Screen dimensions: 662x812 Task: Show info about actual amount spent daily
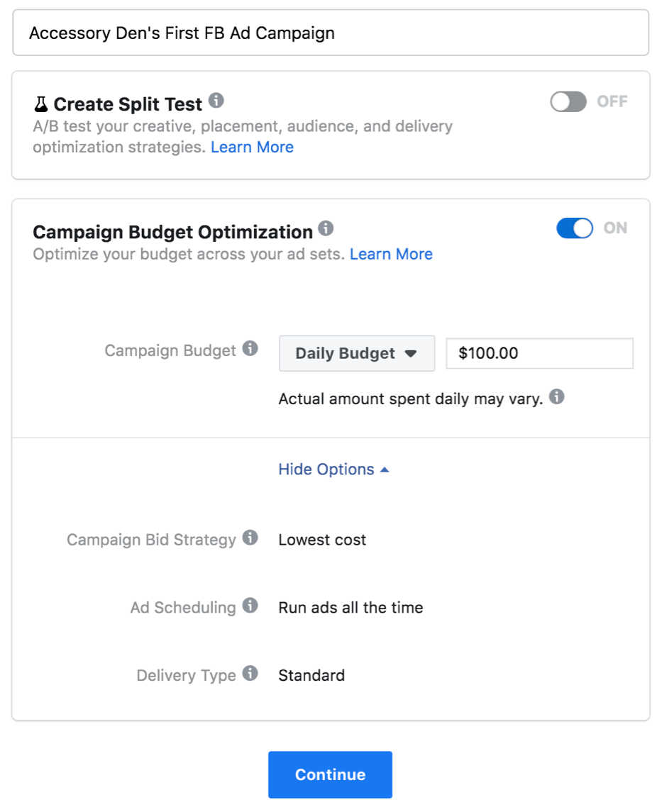point(557,396)
